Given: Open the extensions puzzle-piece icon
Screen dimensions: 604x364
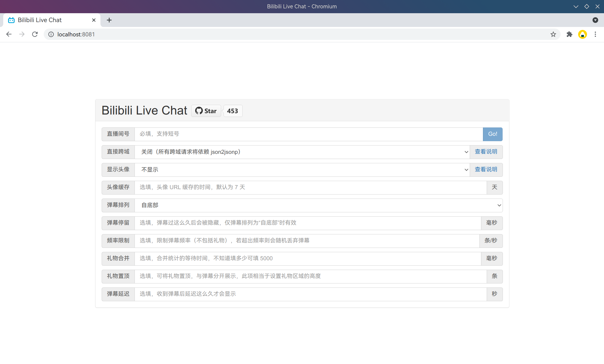Looking at the screenshot, I should click(x=569, y=34).
